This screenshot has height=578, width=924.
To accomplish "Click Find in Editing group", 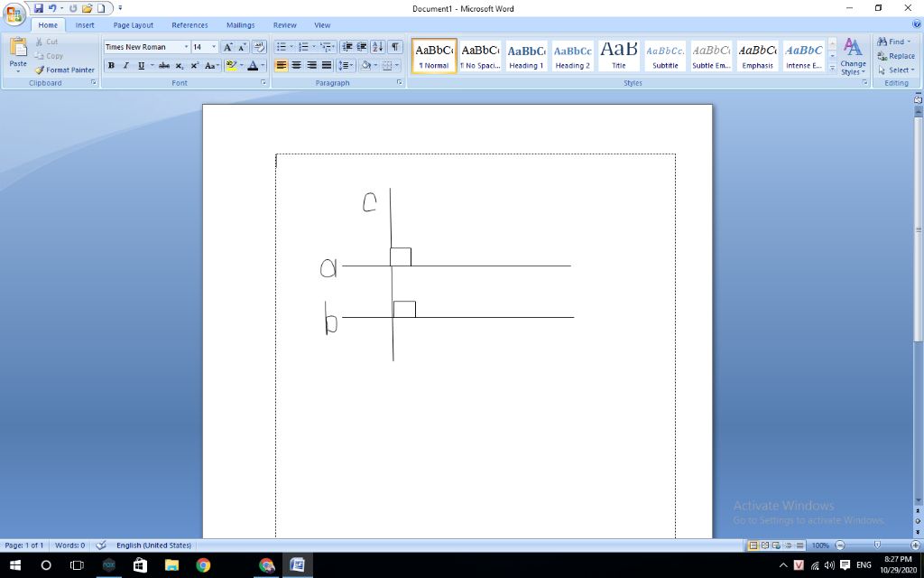I will [894, 42].
